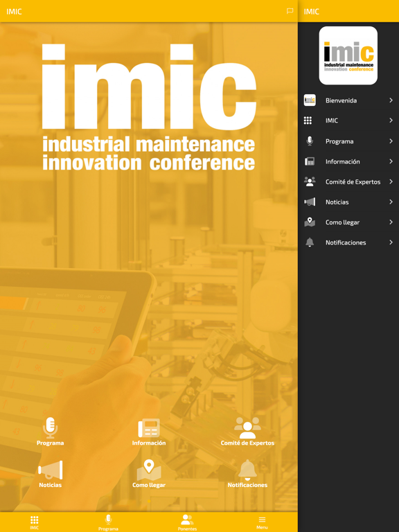399x532 pixels.
Task: Open IMIC menu entry text in side list
Action: tap(332, 121)
